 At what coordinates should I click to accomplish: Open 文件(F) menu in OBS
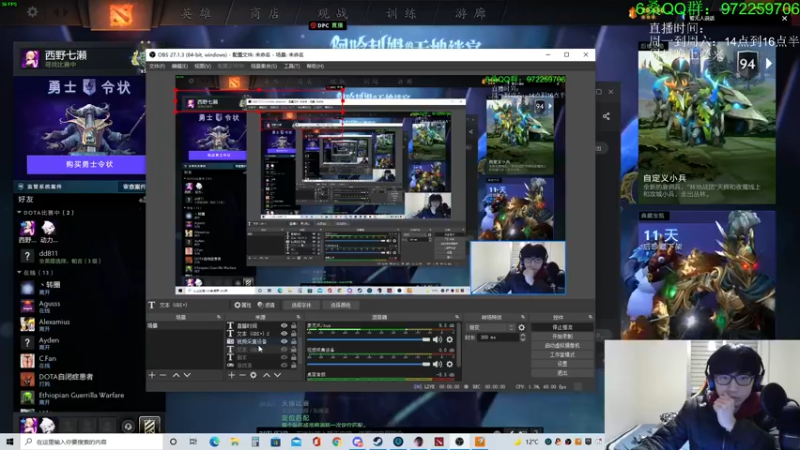157,66
